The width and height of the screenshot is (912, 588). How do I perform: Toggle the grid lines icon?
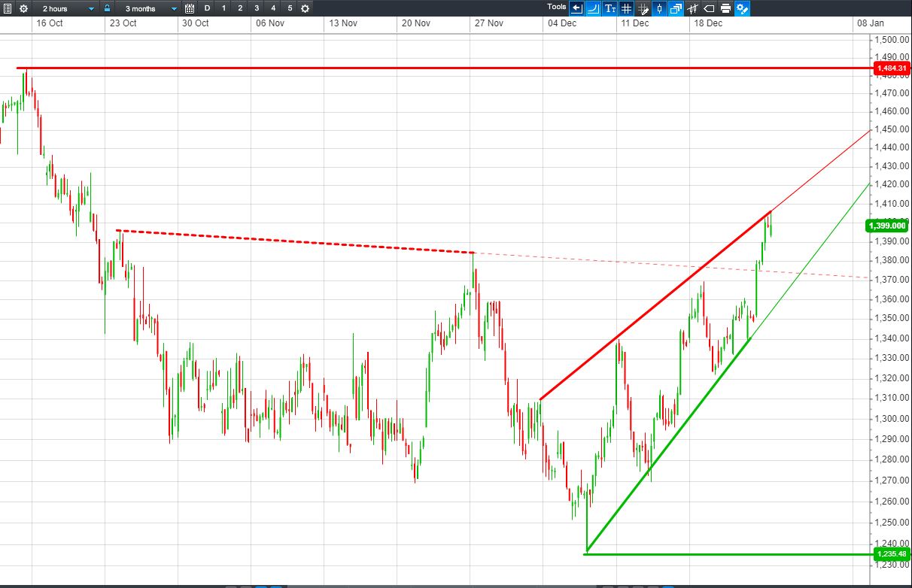tap(626, 8)
